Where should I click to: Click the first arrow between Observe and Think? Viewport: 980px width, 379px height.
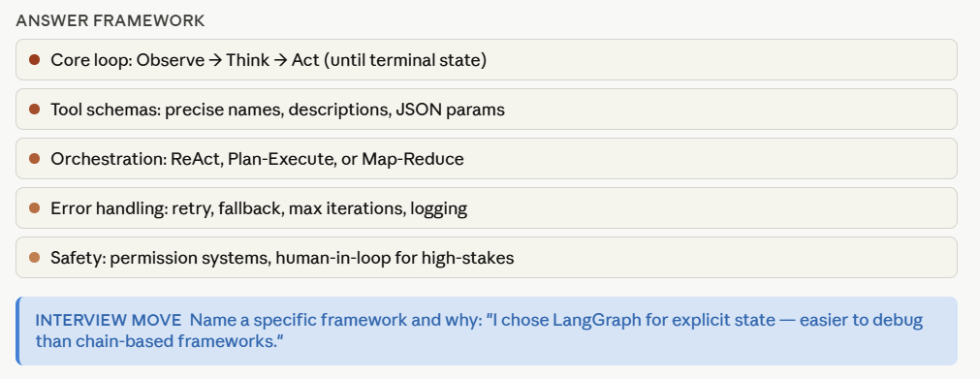215,61
